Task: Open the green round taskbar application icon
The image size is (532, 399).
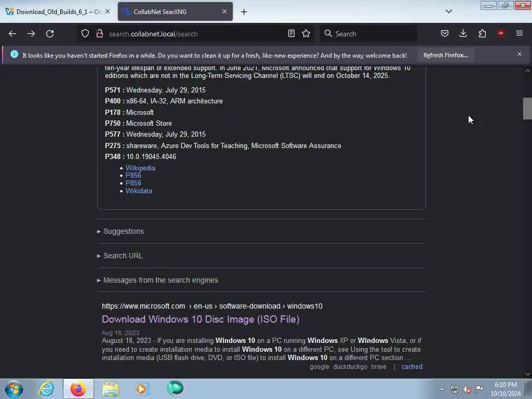Action: [175, 388]
